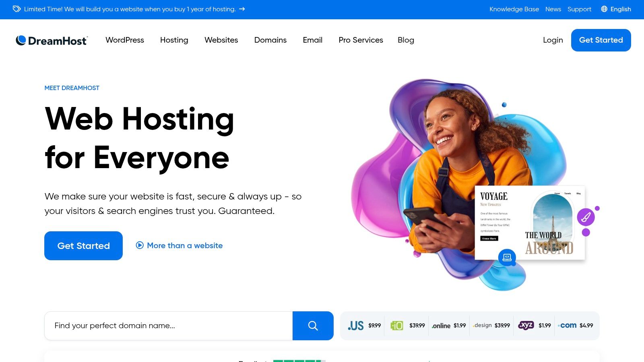
Task: Click the domain search magnifier icon
Action: click(x=313, y=326)
